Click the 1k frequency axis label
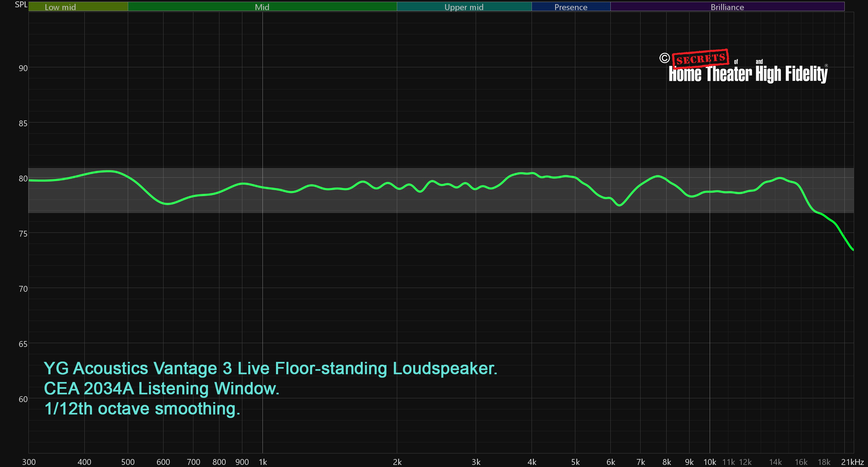Screen dimensions: 868x467 (263, 462)
